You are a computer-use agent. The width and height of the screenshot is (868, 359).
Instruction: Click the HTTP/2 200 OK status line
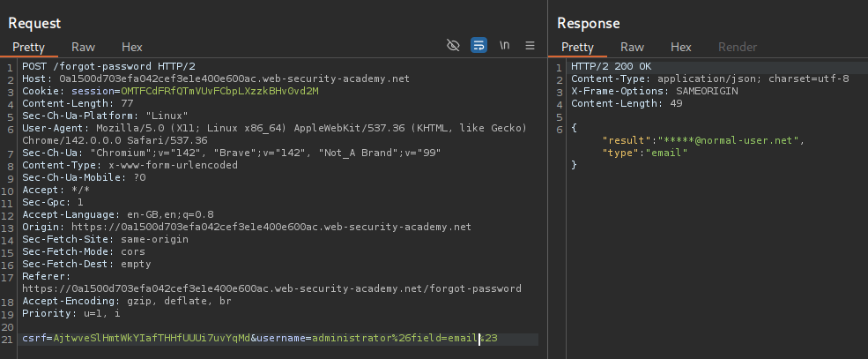(610, 66)
